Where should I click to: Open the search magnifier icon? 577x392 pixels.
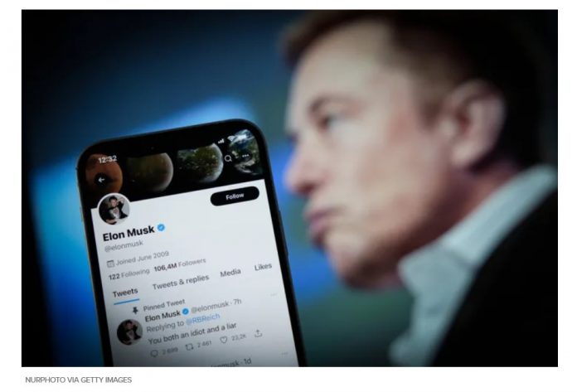228,158
